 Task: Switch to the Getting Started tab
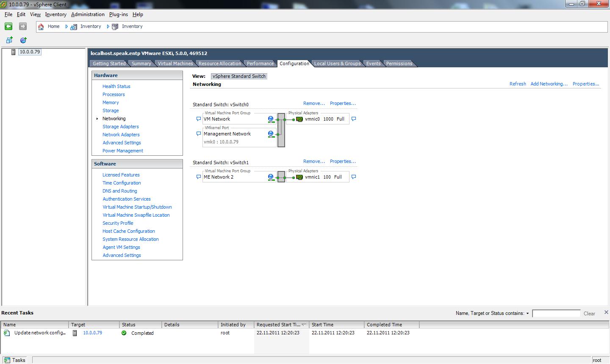pos(109,63)
